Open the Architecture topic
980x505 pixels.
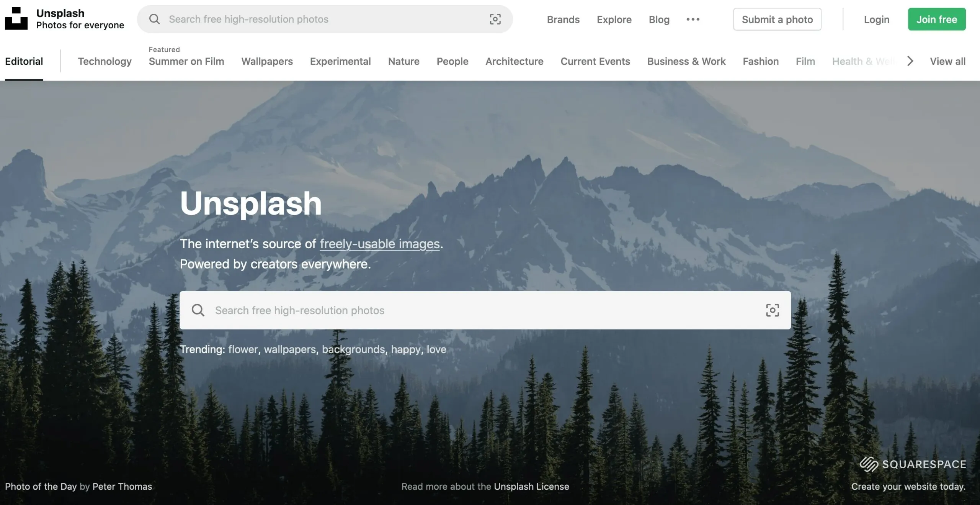click(514, 61)
